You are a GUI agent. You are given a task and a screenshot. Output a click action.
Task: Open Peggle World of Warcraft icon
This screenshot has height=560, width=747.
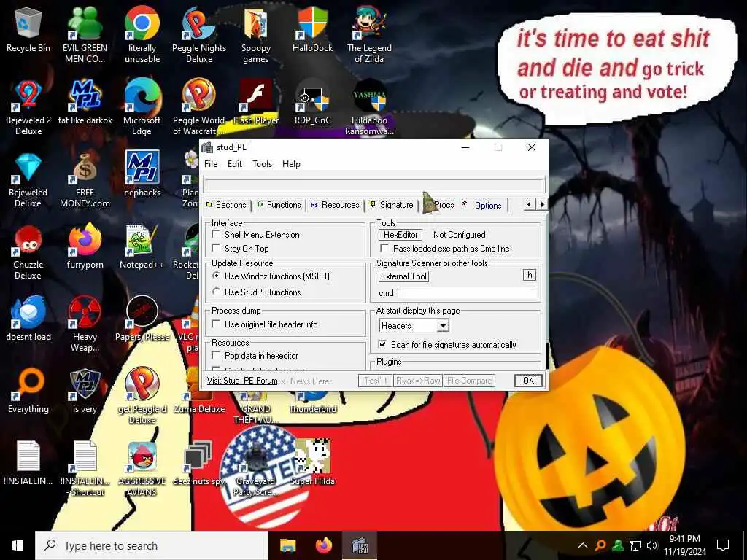(199, 107)
